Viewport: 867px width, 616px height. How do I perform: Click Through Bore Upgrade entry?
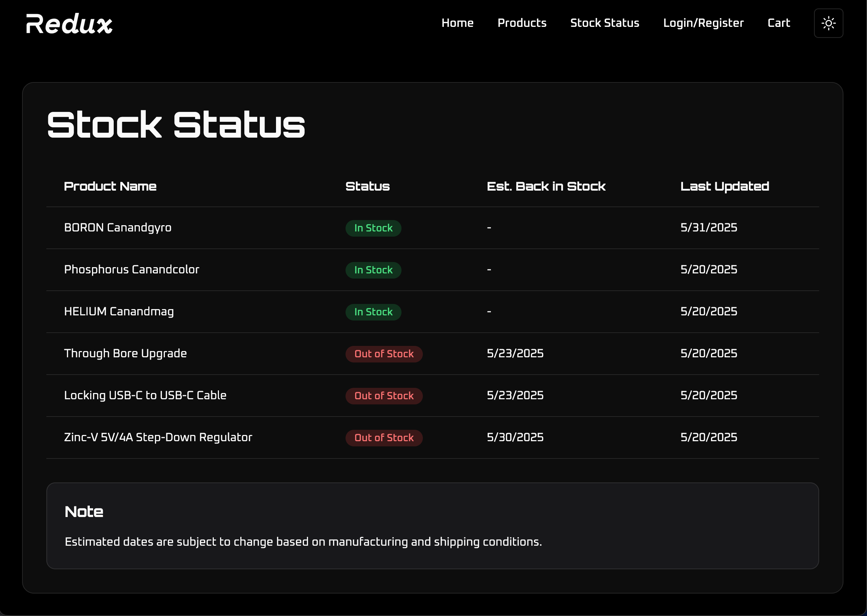[125, 353]
